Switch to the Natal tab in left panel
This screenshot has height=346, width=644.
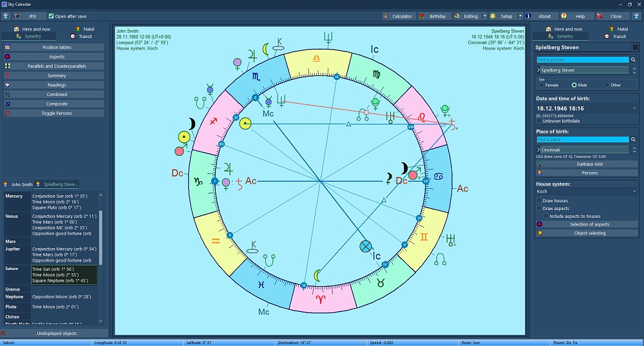[x=84, y=29]
